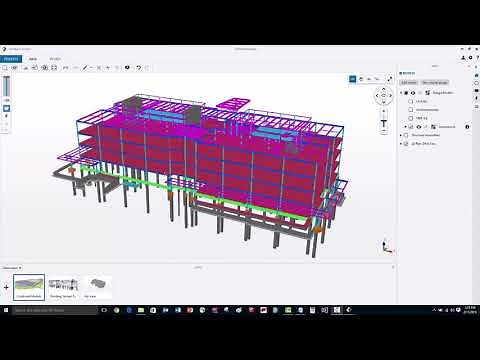Open the views dropdown above the thumbnails
The image size is (480, 360).
tap(12, 268)
